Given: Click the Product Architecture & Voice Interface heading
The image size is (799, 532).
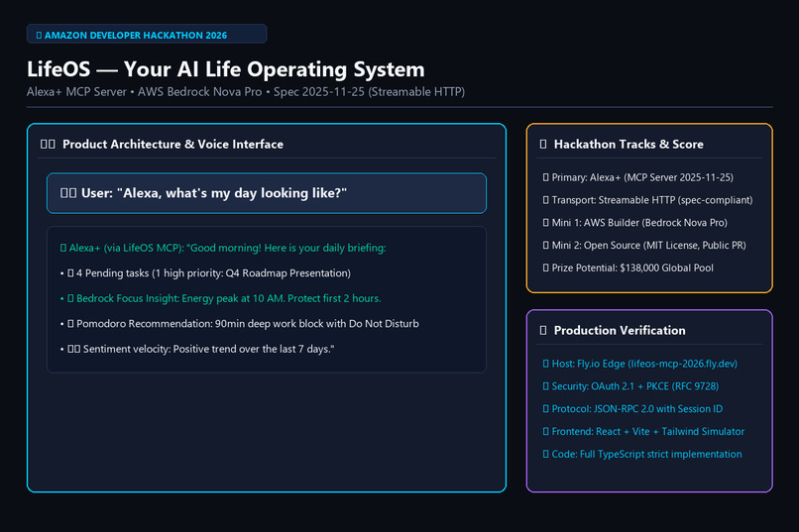Looking at the screenshot, I should click(162, 144).
